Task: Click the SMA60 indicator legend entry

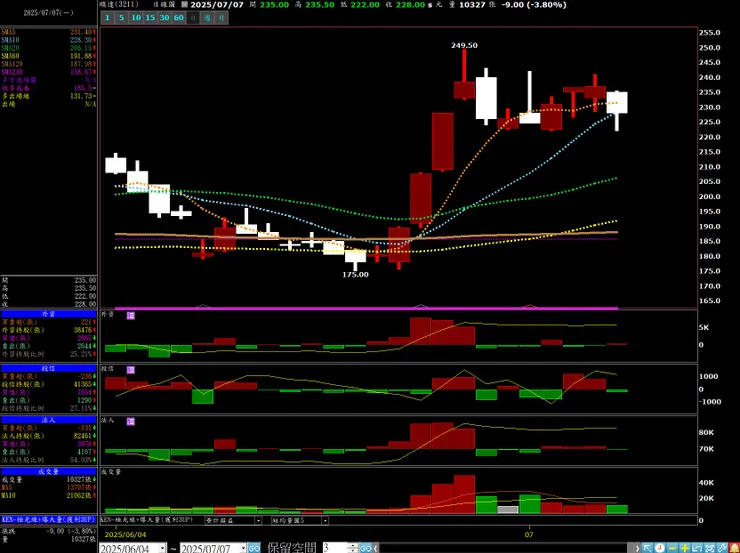Action: click(x=49, y=56)
